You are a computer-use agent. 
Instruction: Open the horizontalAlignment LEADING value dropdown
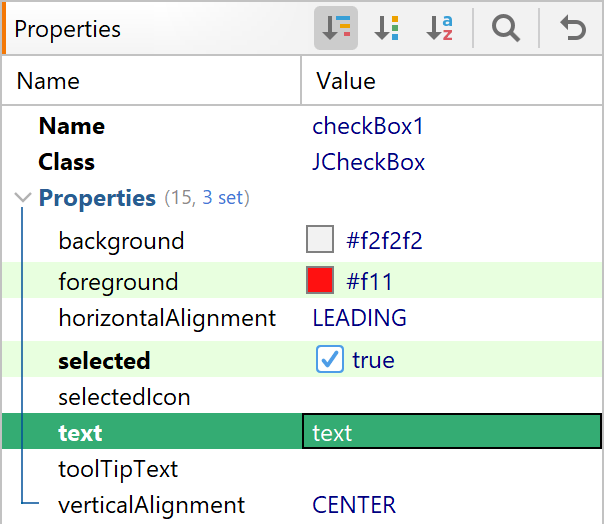451,318
